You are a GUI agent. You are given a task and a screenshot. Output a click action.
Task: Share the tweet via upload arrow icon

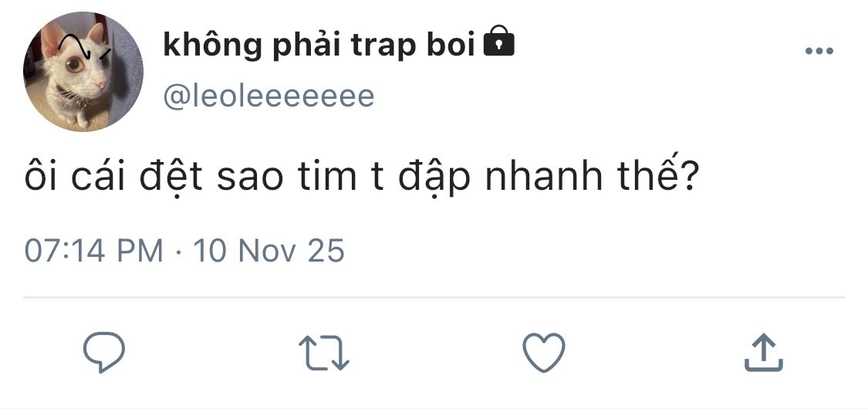pos(763,351)
